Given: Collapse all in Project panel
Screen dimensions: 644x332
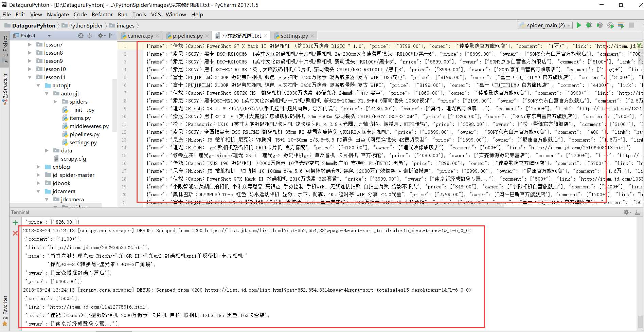Looking at the screenshot, I should pyautogui.click(x=89, y=36).
